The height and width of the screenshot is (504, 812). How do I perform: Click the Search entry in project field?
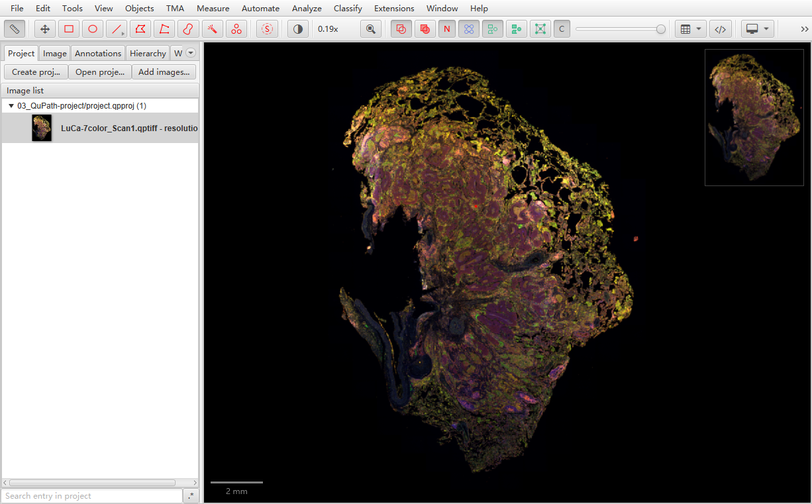pyautogui.click(x=92, y=495)
